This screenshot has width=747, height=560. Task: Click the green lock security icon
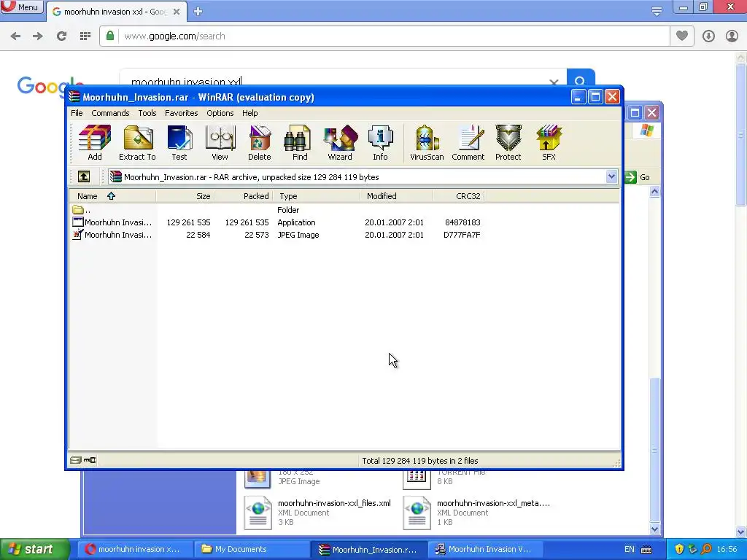[x=110, y=36]
